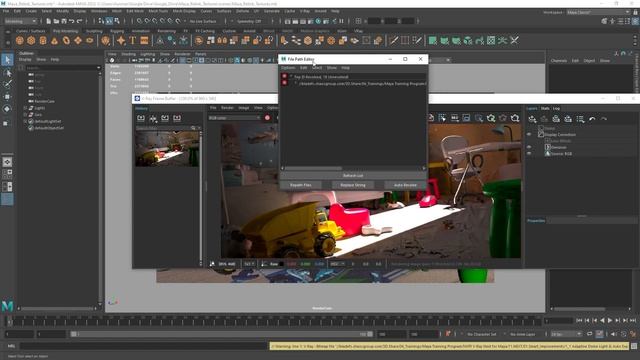Select RenderCam in the Outliner
640x360 pixels.
pyautogui.click(x=44, y=101)
